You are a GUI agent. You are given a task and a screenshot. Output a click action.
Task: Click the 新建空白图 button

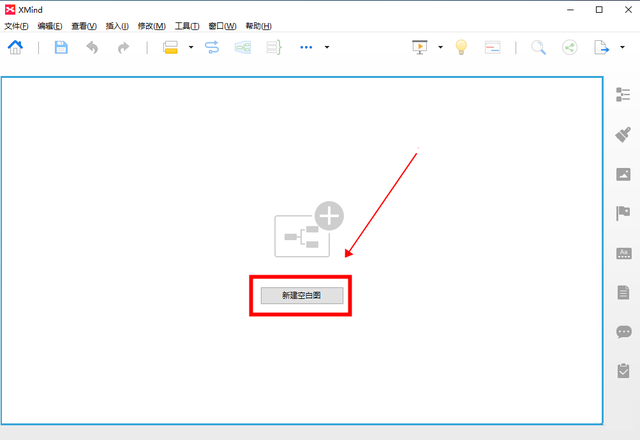(x=302, y=296)
